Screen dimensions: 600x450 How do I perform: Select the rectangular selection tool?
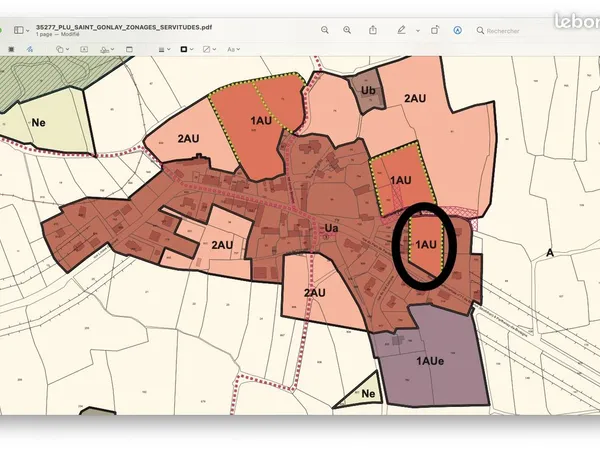click(x=11, y=49)
